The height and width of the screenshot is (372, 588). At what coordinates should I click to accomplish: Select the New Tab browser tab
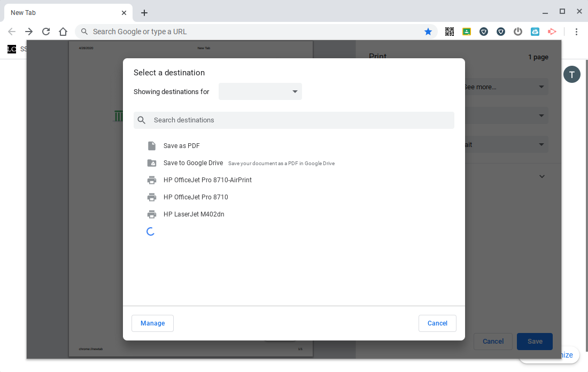[68, 13]
